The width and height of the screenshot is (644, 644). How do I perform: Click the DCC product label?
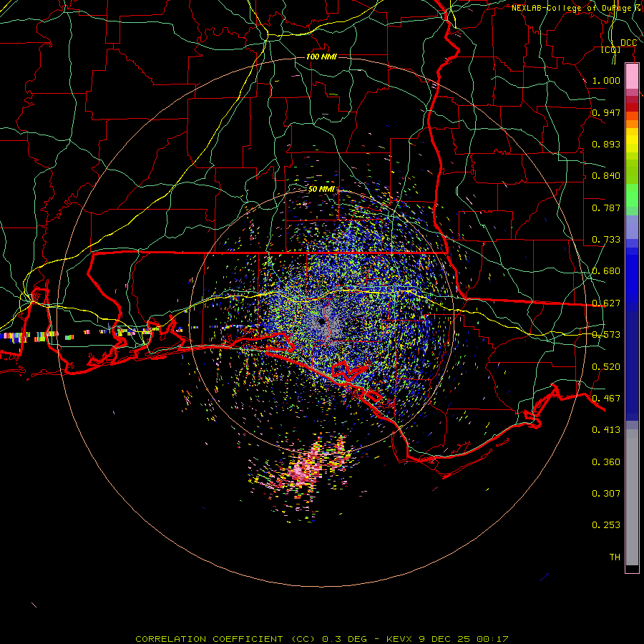pos(628,43)
